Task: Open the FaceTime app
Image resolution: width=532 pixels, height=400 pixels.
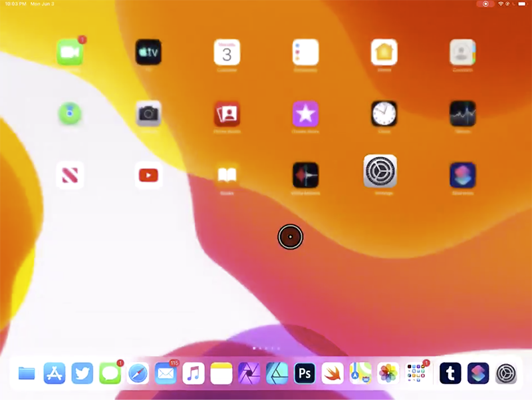Action: click(x=70, y=53)
